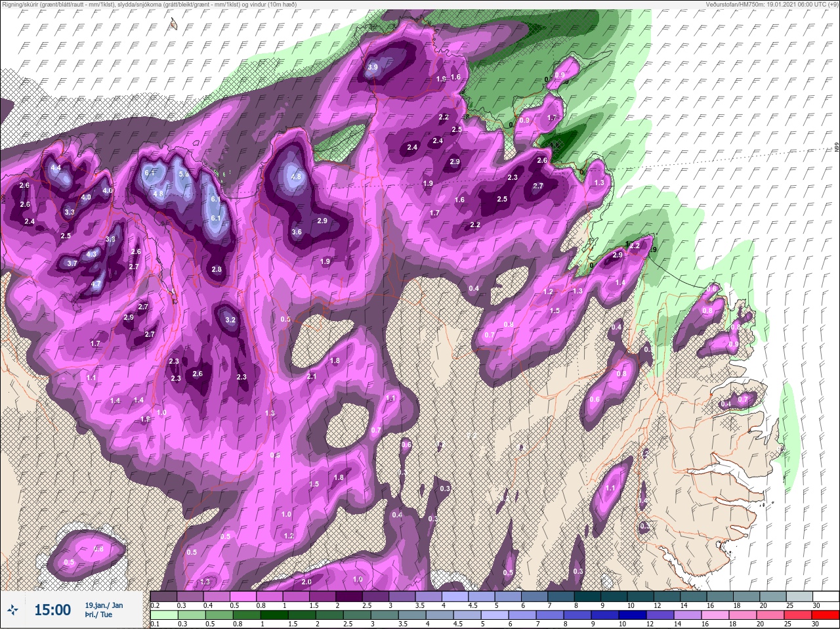Click the 4.7 precipitation value on map
This screenshot has width=840, height=629.
click(96, 284)
